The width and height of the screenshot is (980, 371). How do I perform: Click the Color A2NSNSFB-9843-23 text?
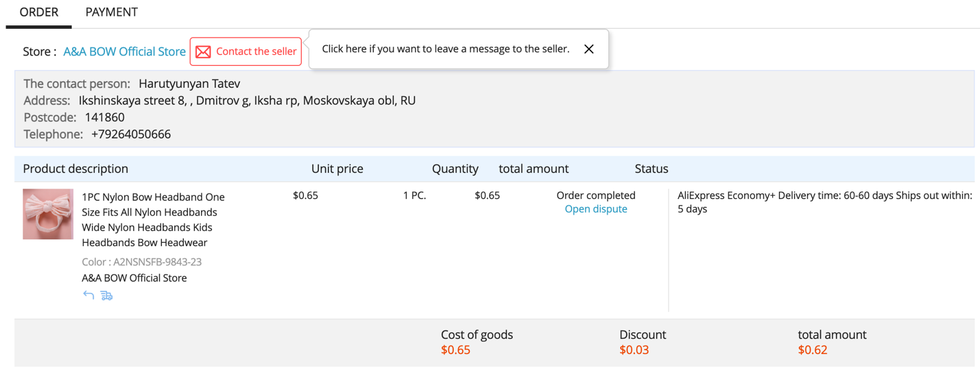click(141, 262)
